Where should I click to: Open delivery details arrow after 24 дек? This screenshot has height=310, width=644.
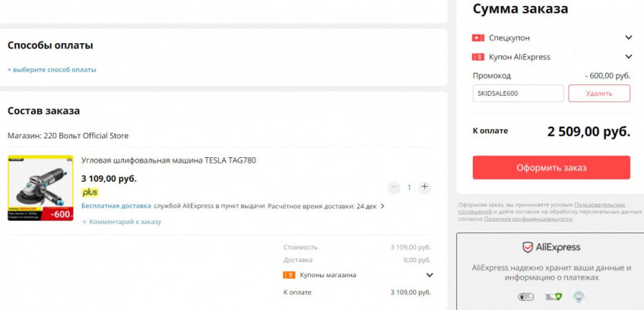[x=382, y=206]
